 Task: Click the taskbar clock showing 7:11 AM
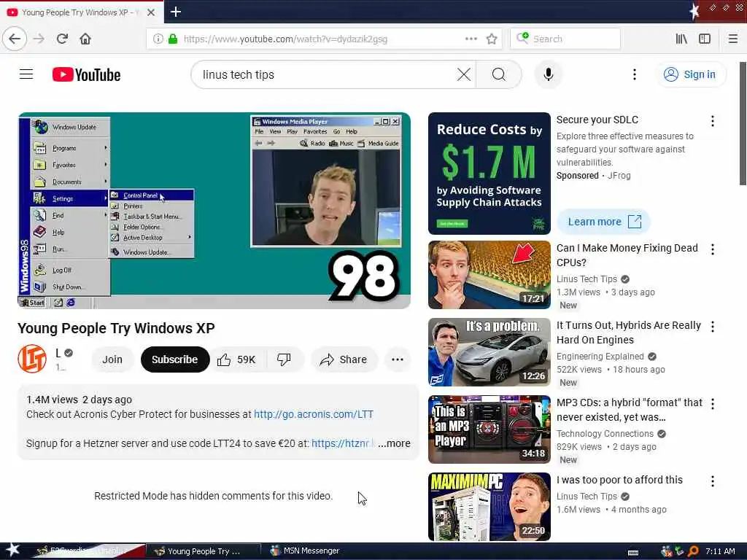pos(720,551)
